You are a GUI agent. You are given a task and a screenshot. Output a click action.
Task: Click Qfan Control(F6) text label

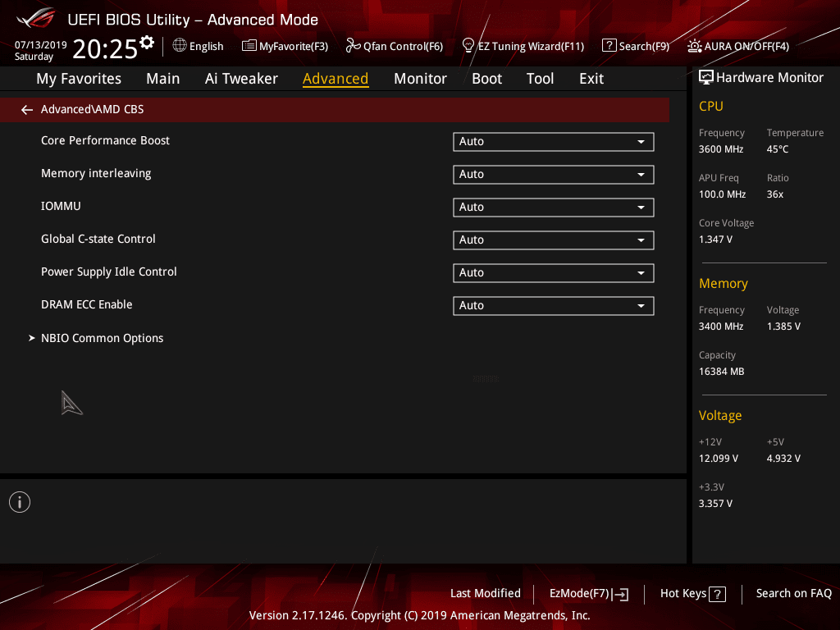pyautogui.click(x=404, y=47)
